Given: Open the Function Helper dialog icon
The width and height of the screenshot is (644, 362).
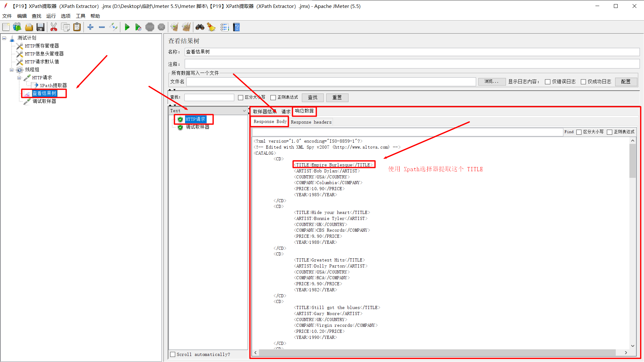Looking at the screenshot, I should [225, 27].
